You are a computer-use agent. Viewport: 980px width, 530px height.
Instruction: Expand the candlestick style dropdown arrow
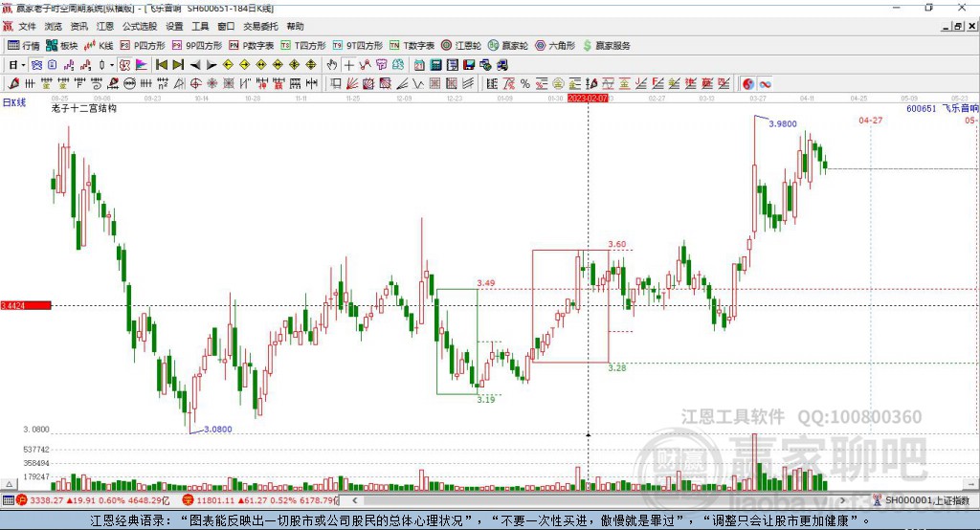click(112, 65)
